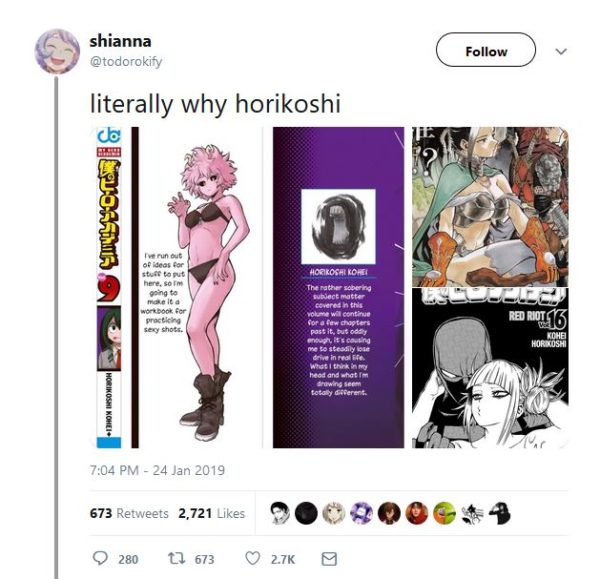Open the 7:04 PM timestamp link
This screenshot has height=579, width=600.
pyautogui.click(x=157, y=470)
